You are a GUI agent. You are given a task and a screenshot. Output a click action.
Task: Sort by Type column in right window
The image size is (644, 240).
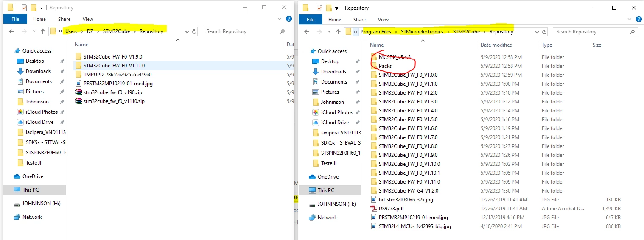coord(547,45)
